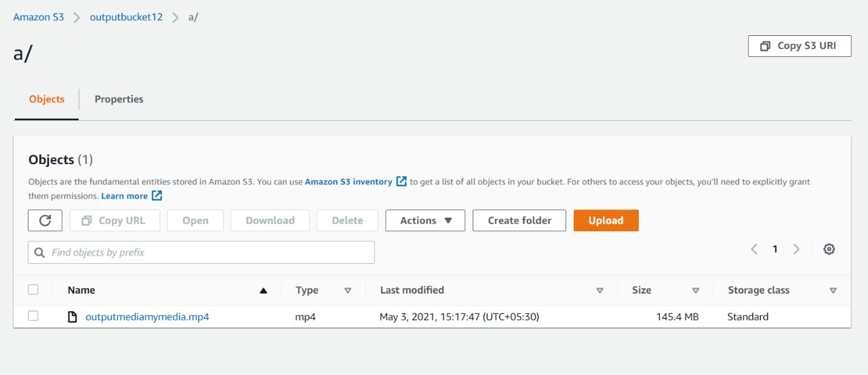Click the Open button
The height and width of the screenshot is (375, 868).
click(x=195, y=220)
